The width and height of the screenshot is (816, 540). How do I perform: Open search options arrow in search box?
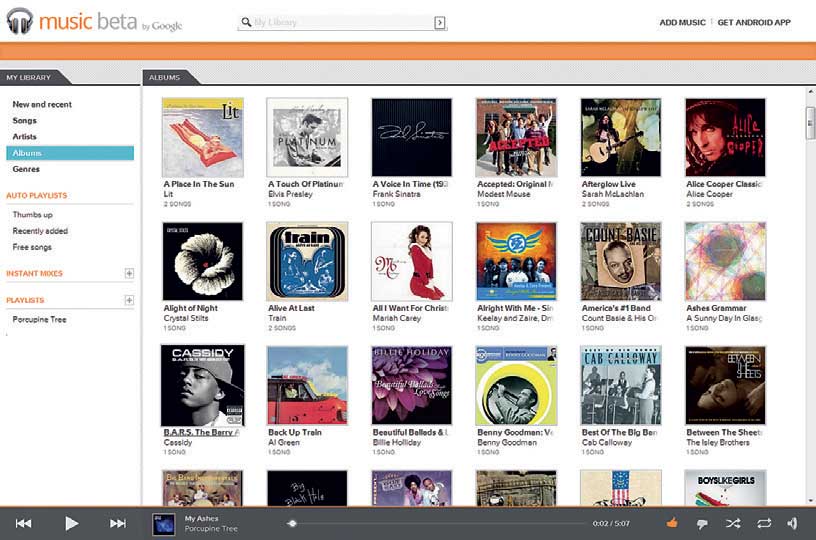440,22
